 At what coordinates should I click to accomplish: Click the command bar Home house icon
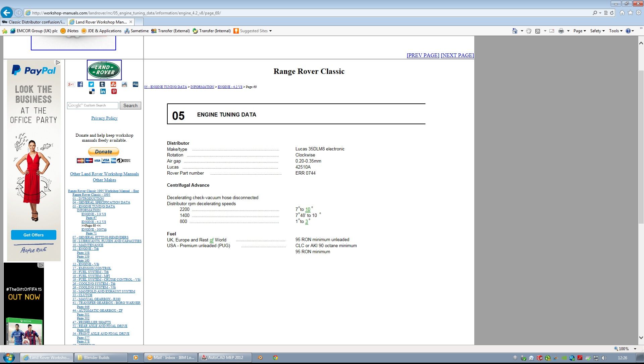click(515, 31)
